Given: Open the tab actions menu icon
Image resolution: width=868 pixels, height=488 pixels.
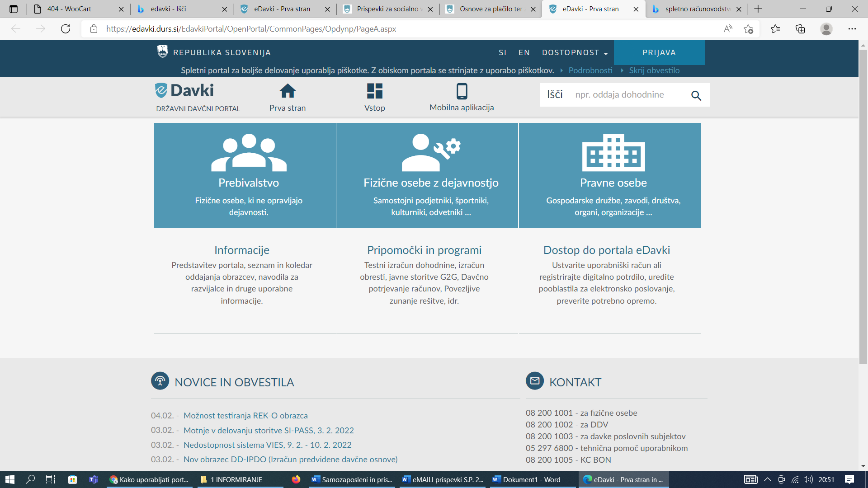Looking at the screenshot, I should [14, 9].
